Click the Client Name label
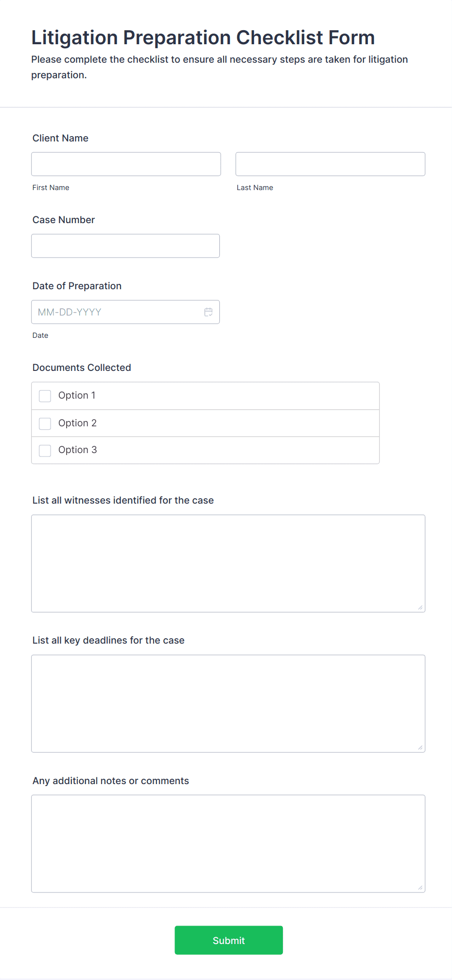 (x=60, y=138)
